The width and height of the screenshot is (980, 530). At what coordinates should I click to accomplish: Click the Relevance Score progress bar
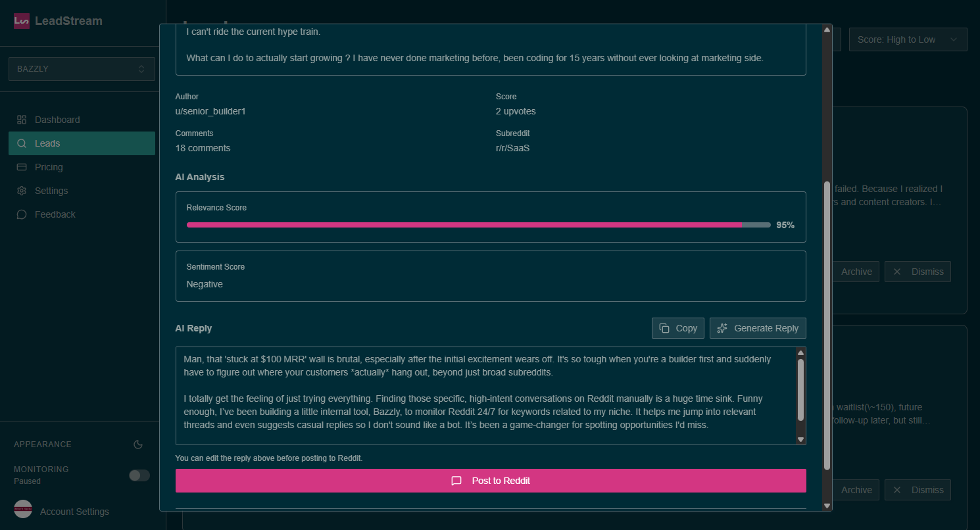click(478, 225)
